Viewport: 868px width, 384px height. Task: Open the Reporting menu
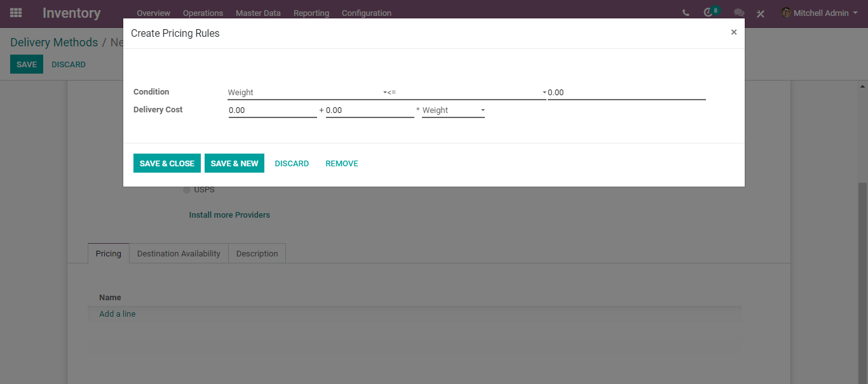pos(311,13)
